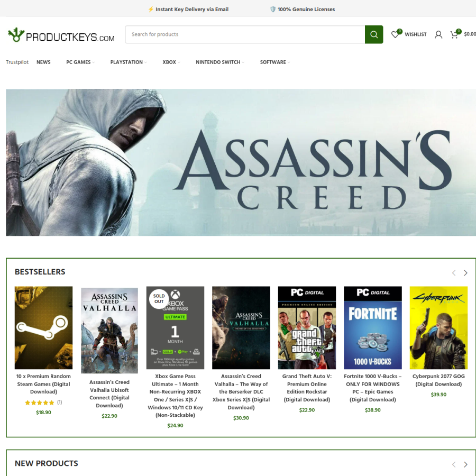Click the SOLD OUT badge on Xbox Game Pass
Viewport: 476px width, 476px height.
pos(159,299)
